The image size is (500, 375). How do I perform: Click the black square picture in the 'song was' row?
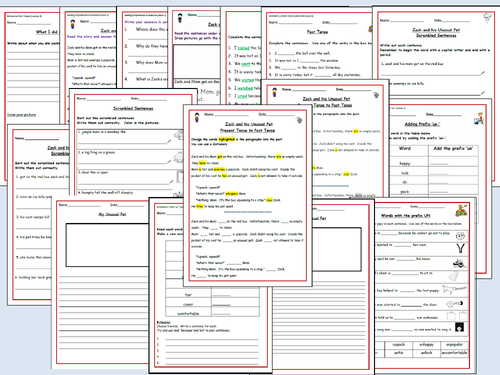point(460,327)
